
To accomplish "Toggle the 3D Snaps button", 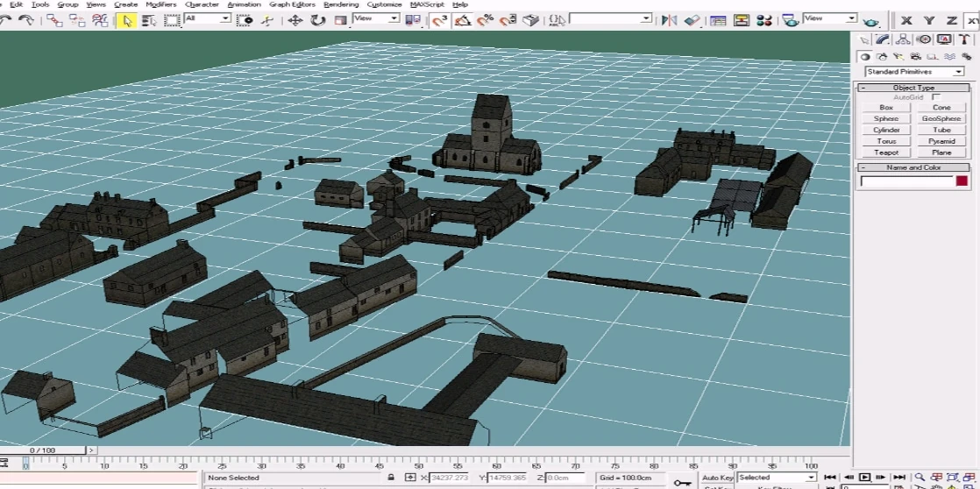I will (440, 20).
